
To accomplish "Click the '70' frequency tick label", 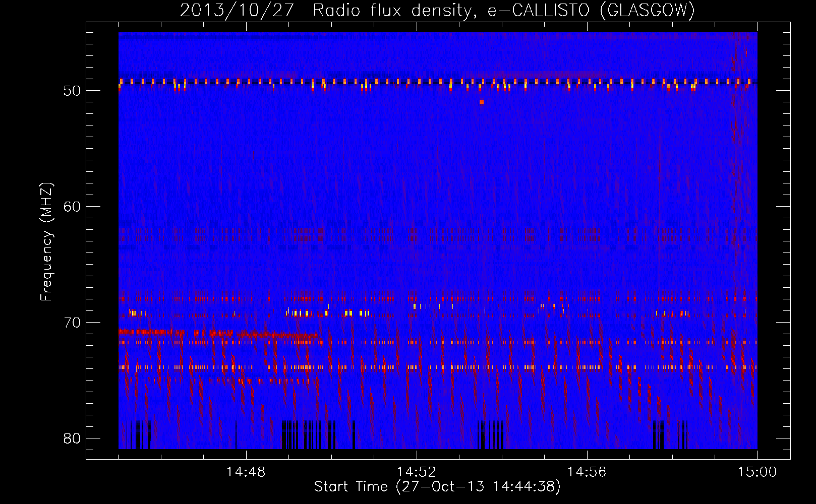I will 72,323.
